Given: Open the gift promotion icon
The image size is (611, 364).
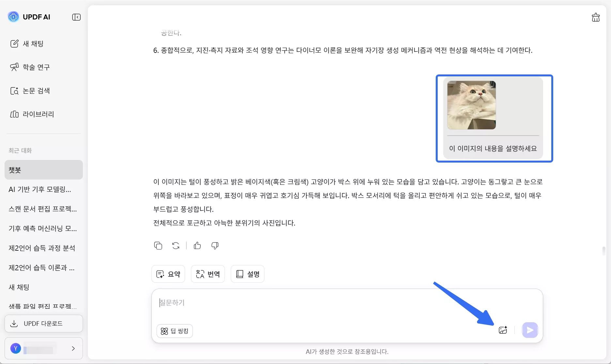Looking at the screenshot, I should [595, 17].
